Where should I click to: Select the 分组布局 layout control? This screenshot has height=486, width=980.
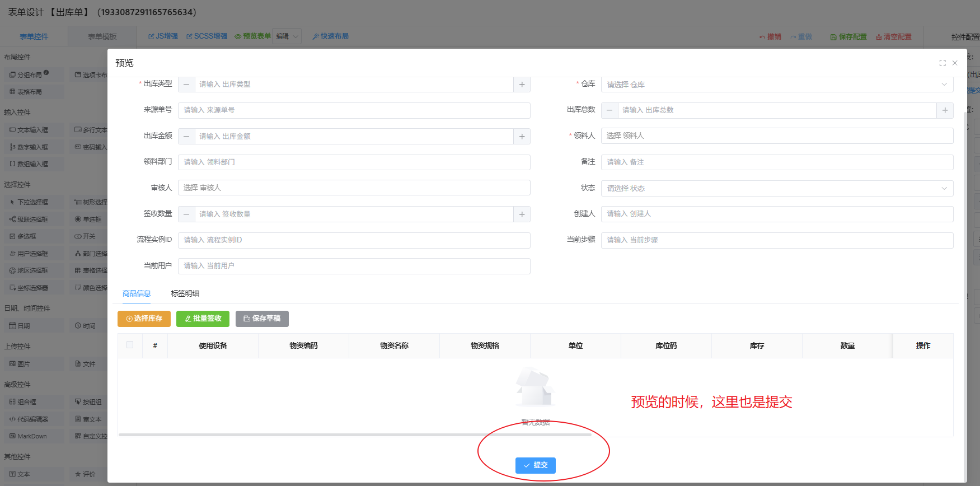pyautogui.click(x=34, y=74)
